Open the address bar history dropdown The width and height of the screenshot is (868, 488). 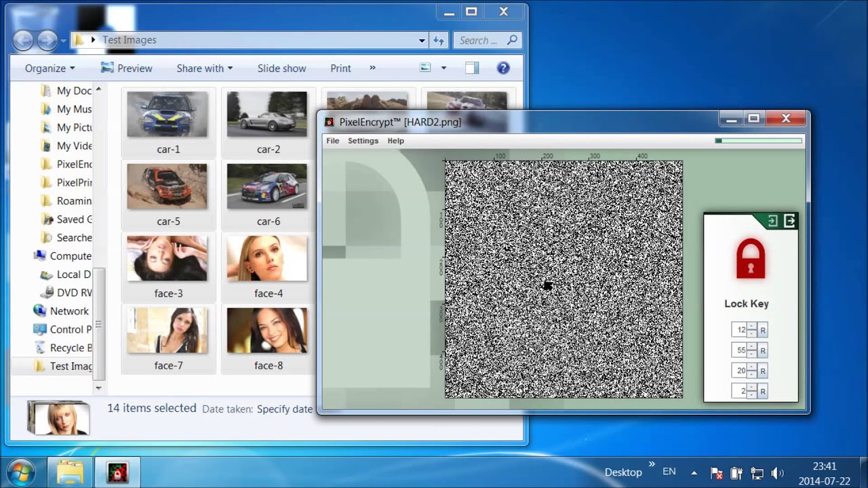[422, 41]
